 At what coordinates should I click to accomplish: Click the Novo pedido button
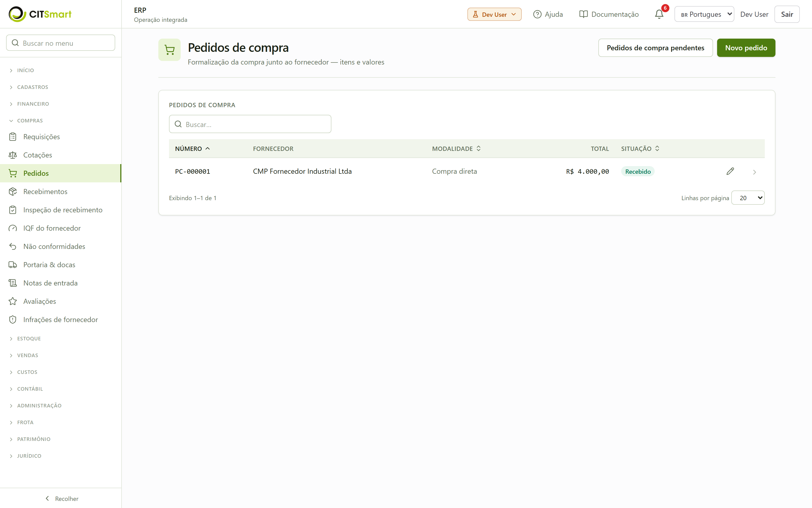pyautogui.click(x=746, y=48)
